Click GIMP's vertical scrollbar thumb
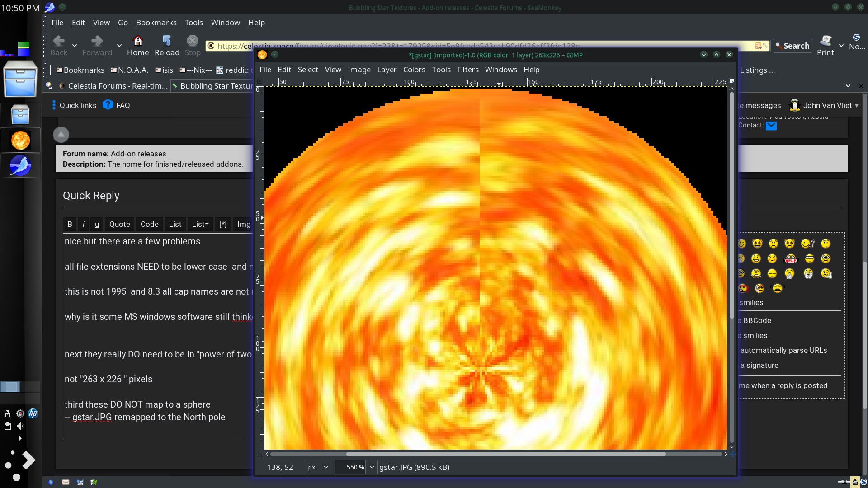The width and height of the screenshot is (868, 488). point(732,205)
